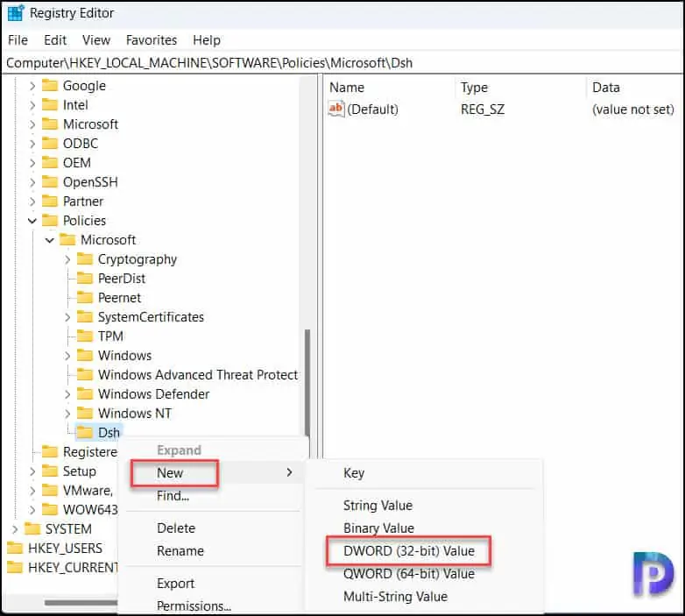Click the tree pane horizontal scrollbar
685x616 pixels.
tap(81, 603)
